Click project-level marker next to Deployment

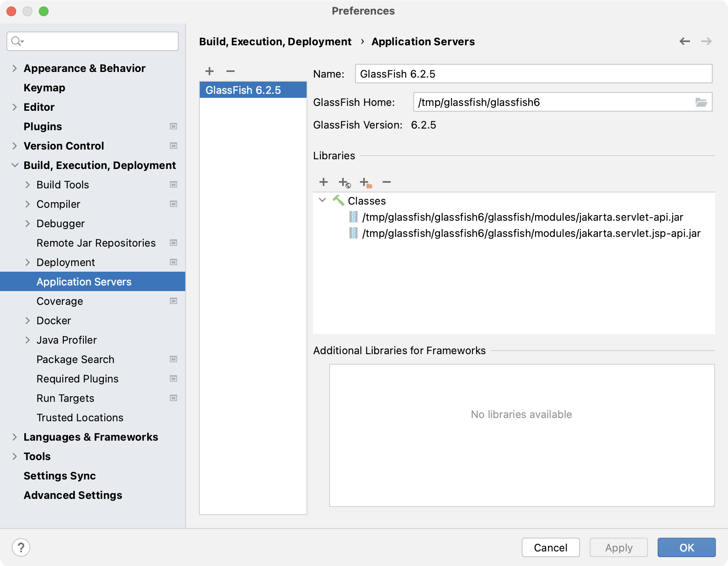(x=174, y=262)
